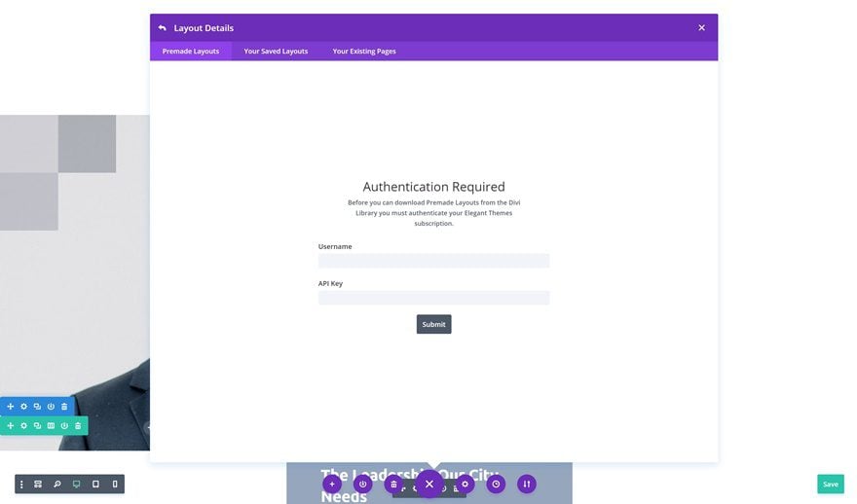The width and height of the screenshot is (857, 504).
Task: Submit the authentication form
Action: 434,324
